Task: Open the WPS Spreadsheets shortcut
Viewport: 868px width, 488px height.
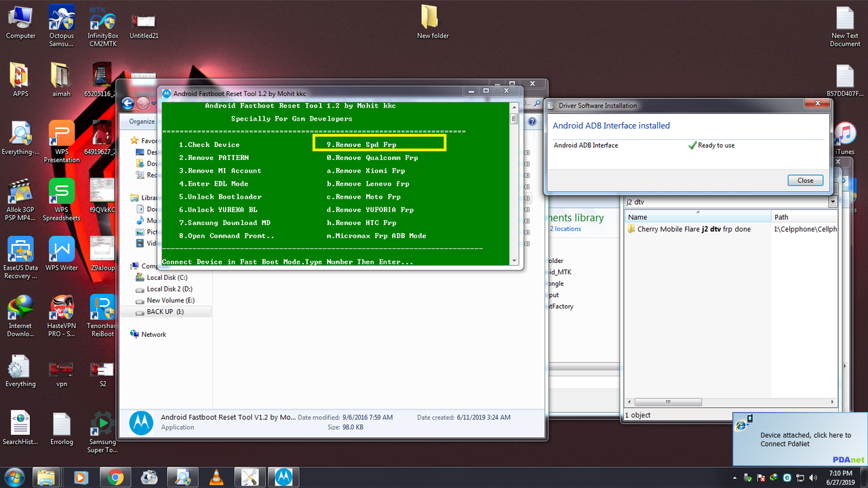Action: click(61, 200)
